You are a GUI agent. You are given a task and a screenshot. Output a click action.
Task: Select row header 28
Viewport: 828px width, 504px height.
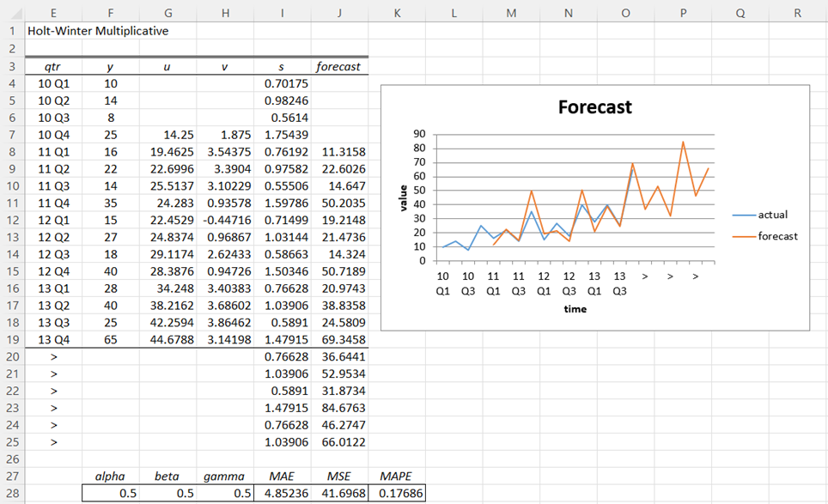tap(12, 494)
